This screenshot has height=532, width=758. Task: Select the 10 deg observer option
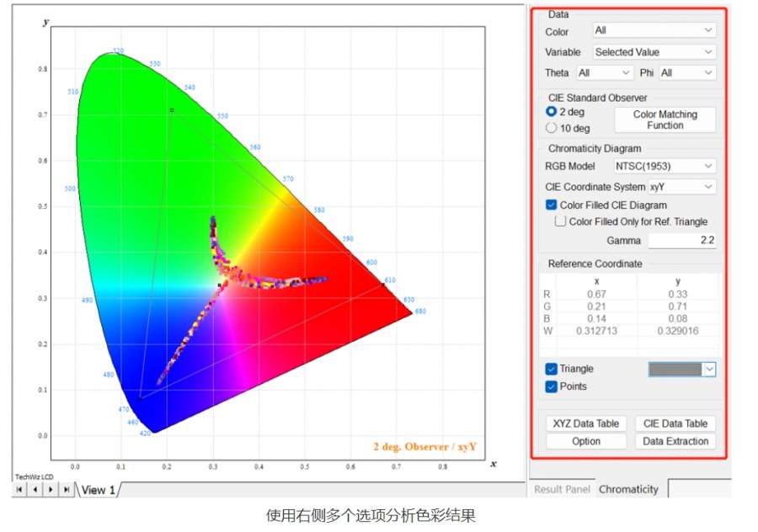click(552, 128)
